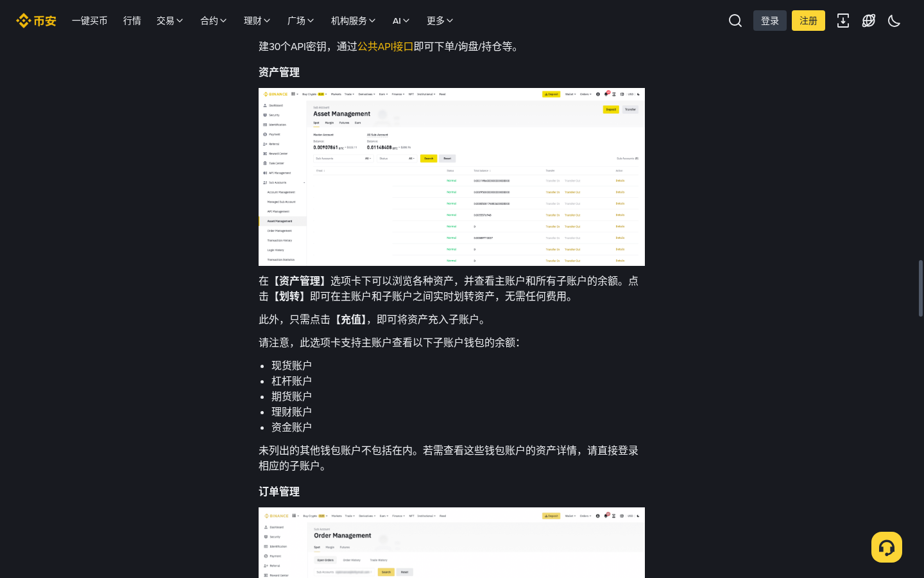The image size is (924, 578).
Task: Expand the 交易 dropdown menu
Action: tap(170, 21)
